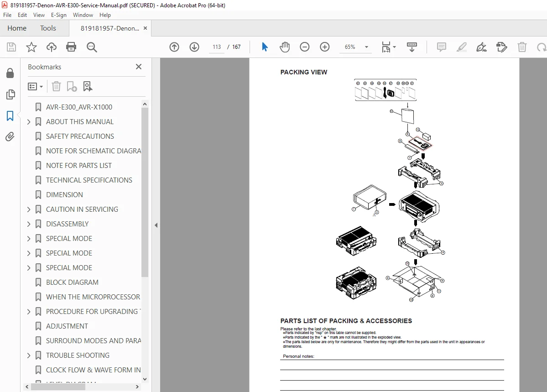This screenshot has height=392, width=547.
Task: Open the E-Sign menu
Action: click(x=58, y=15)
